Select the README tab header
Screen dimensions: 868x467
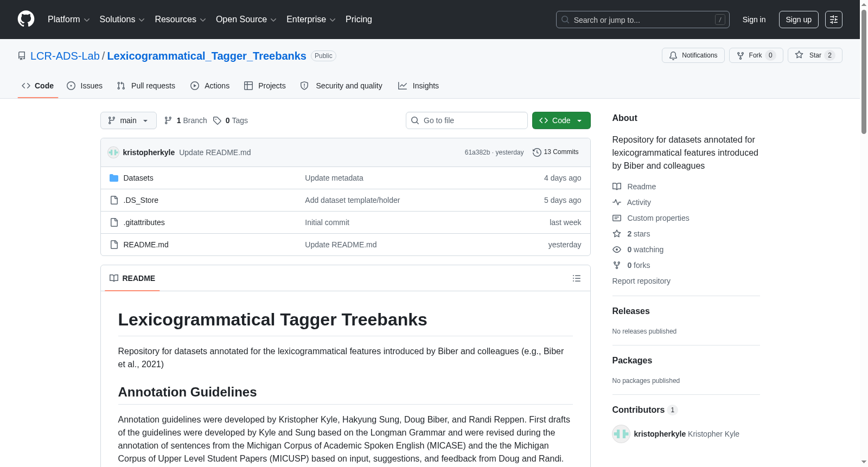pos(132,278)
